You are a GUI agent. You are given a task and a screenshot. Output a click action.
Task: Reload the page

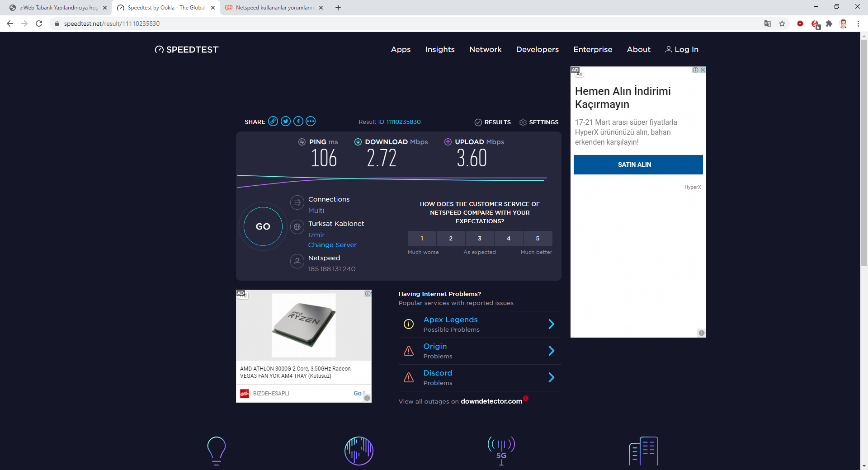point(39,23)
